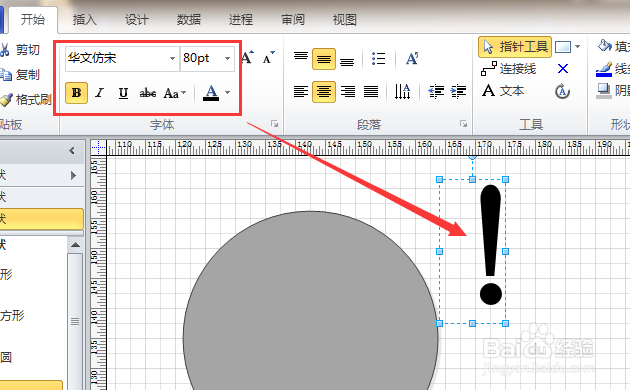
Task: Toggle Bold formatting button
Action: 76,93
